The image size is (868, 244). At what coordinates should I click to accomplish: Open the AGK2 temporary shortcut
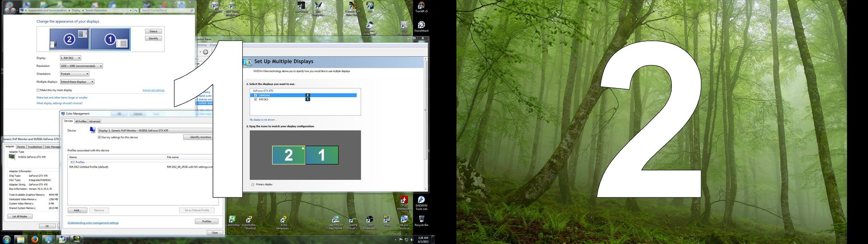(283, 222)
